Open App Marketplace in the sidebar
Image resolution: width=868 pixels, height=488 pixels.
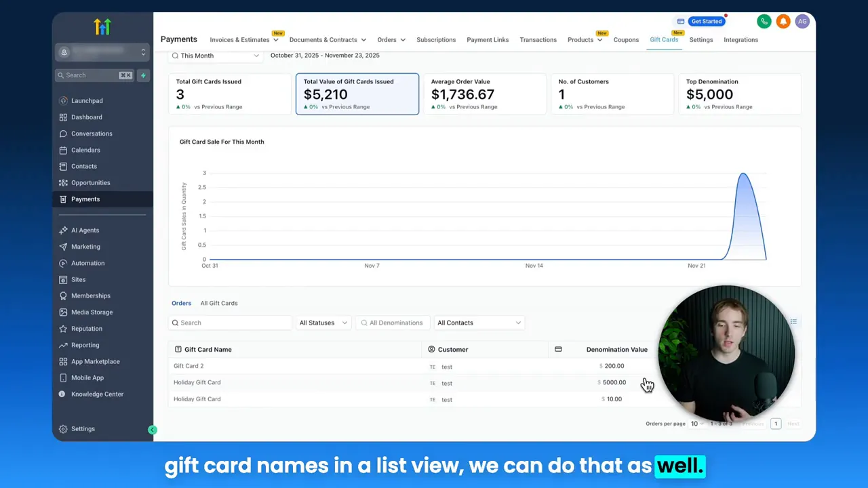pos(95,361)
